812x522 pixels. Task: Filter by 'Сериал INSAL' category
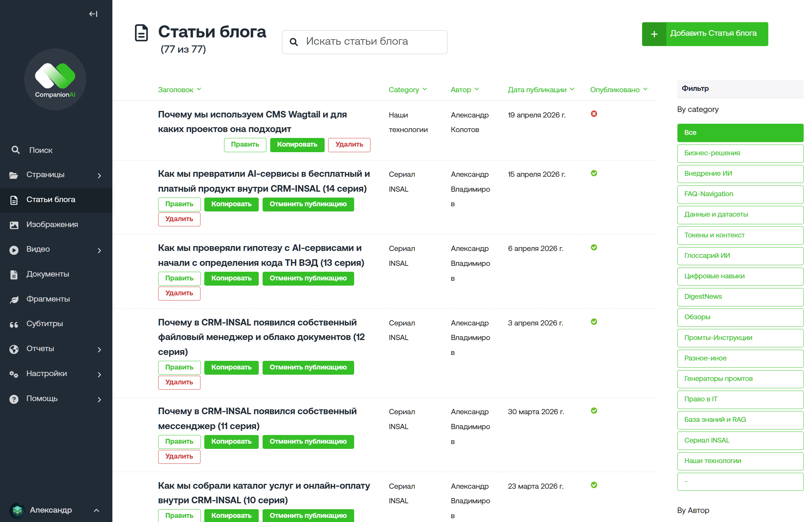(740, 441)
